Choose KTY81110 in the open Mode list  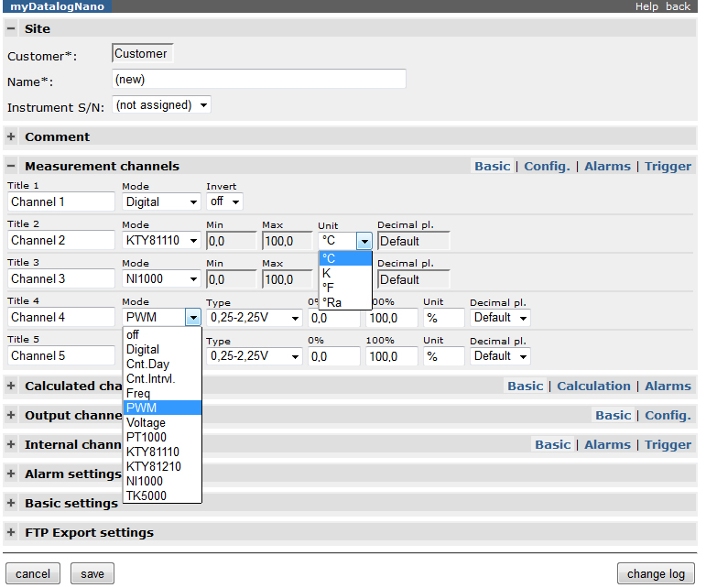click(x=162, y=452)
